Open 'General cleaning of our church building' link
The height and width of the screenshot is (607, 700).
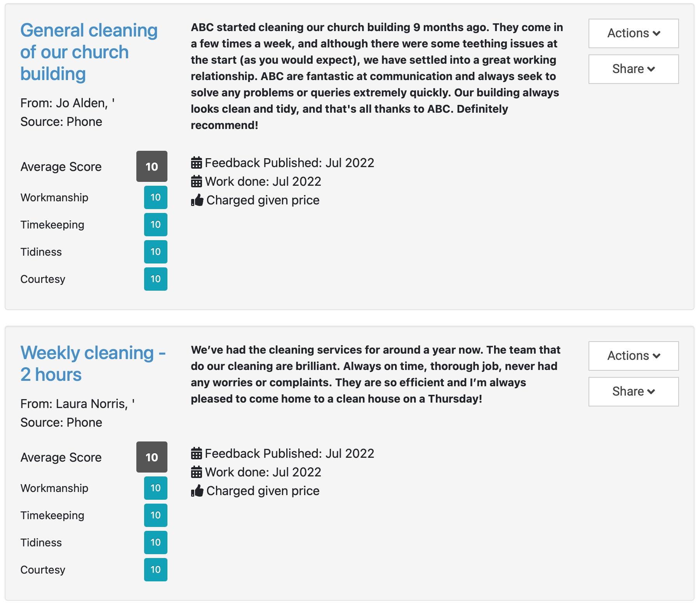coord(89,52)
